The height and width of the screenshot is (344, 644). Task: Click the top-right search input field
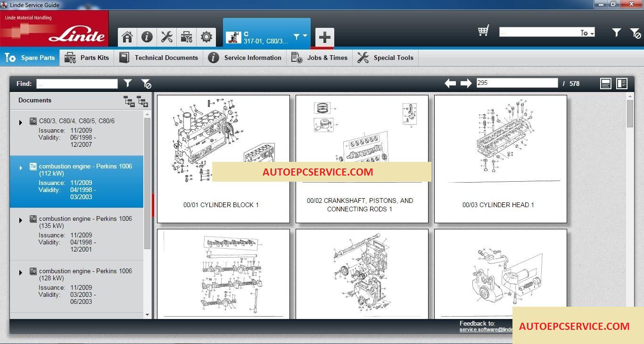click(x=539, y=33)
